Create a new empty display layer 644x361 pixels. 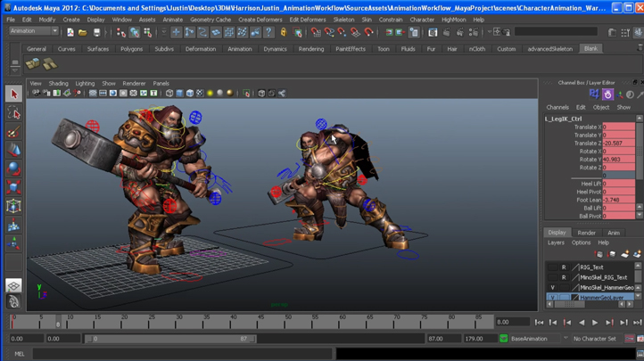coord(624,255)
